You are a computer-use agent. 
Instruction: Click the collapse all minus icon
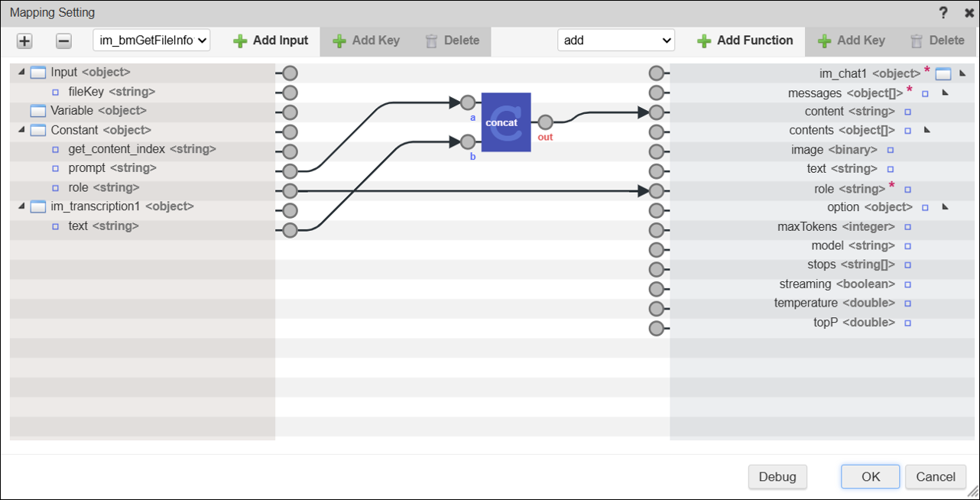point(64,41)
